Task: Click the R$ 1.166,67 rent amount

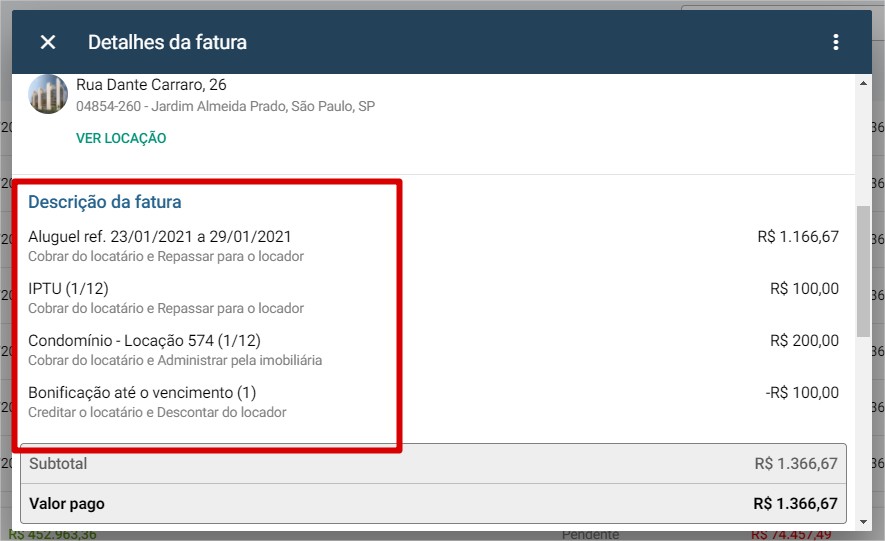Action: point(798,236)
